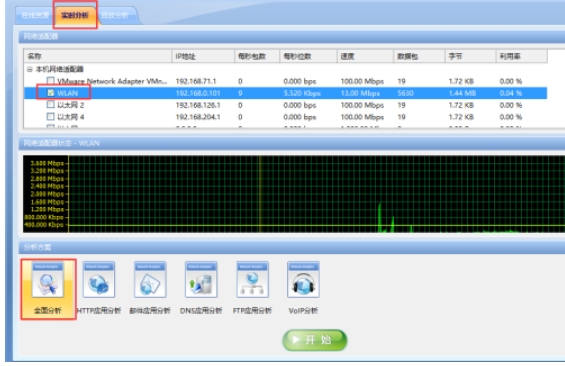Select the VoIP分析 headset profile icon
Viewport: 565px width, 366px height.
303,280
